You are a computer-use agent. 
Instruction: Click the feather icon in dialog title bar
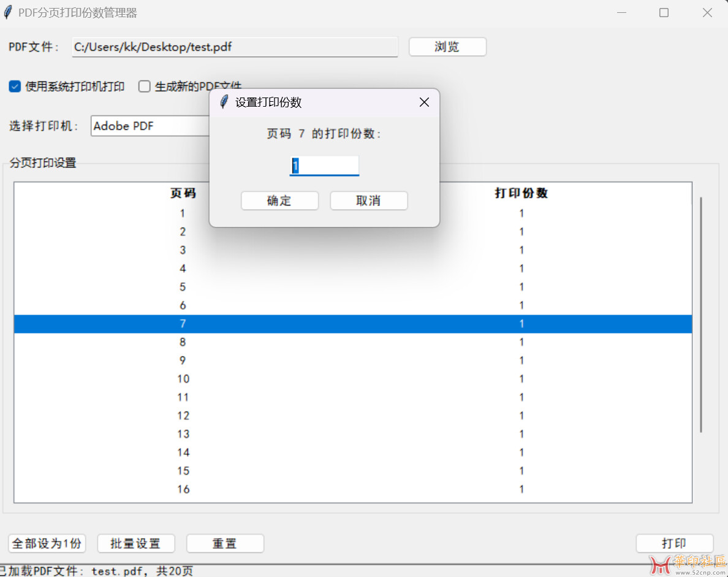(224, 102)
